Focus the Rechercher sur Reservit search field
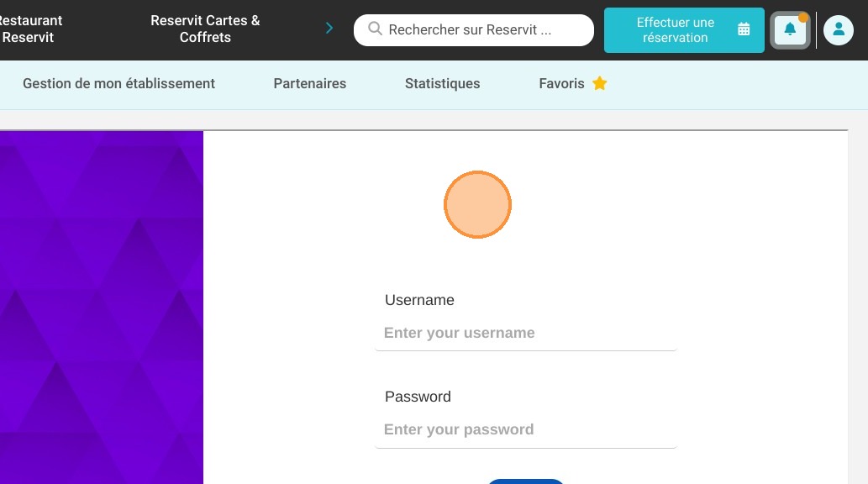868x484 pixels. point(473,30)
